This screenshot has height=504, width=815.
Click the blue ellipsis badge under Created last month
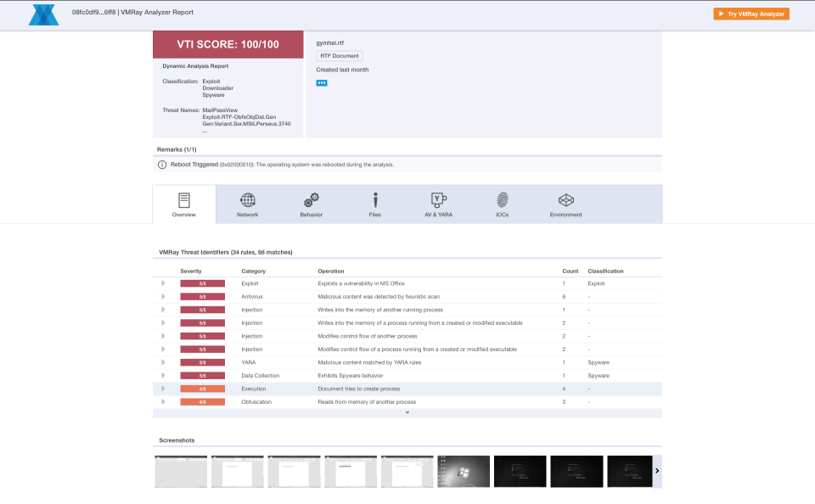pos(321,82)
